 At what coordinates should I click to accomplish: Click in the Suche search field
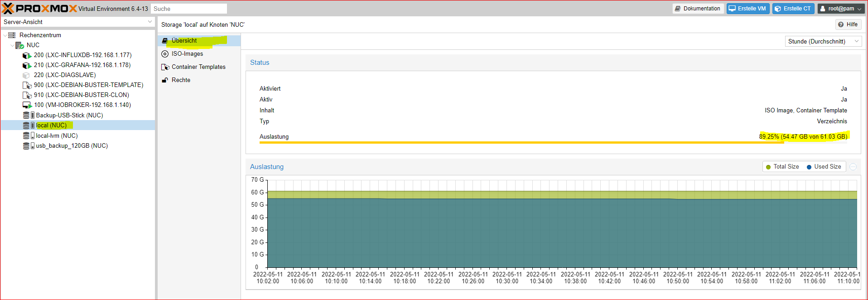click(189, 9)
